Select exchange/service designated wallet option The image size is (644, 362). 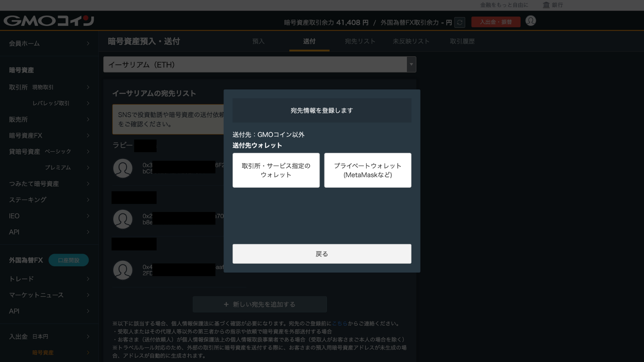coord(276,170)
